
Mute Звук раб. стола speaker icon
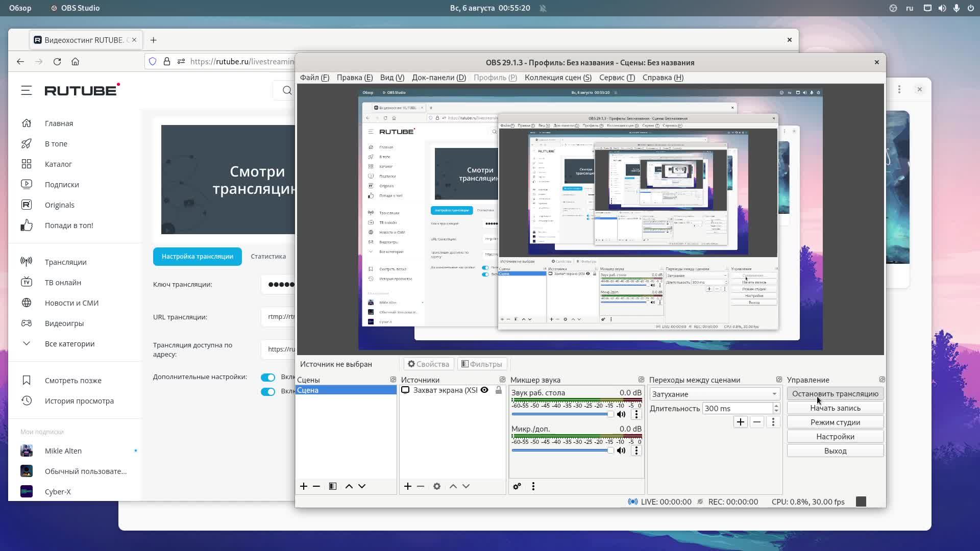point(621,414)
